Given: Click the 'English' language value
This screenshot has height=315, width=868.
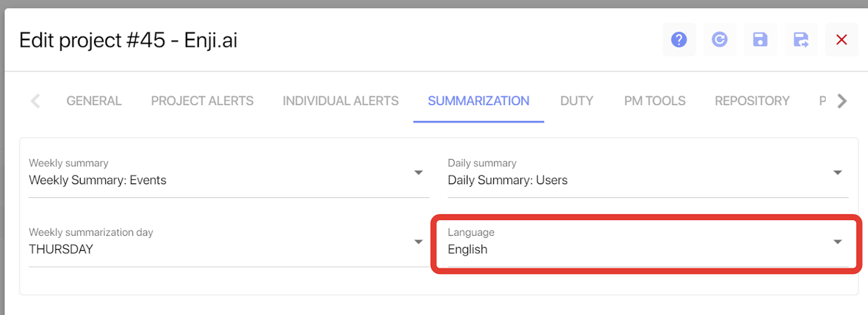Looking at the screenshot, I should tap(467, 250).
